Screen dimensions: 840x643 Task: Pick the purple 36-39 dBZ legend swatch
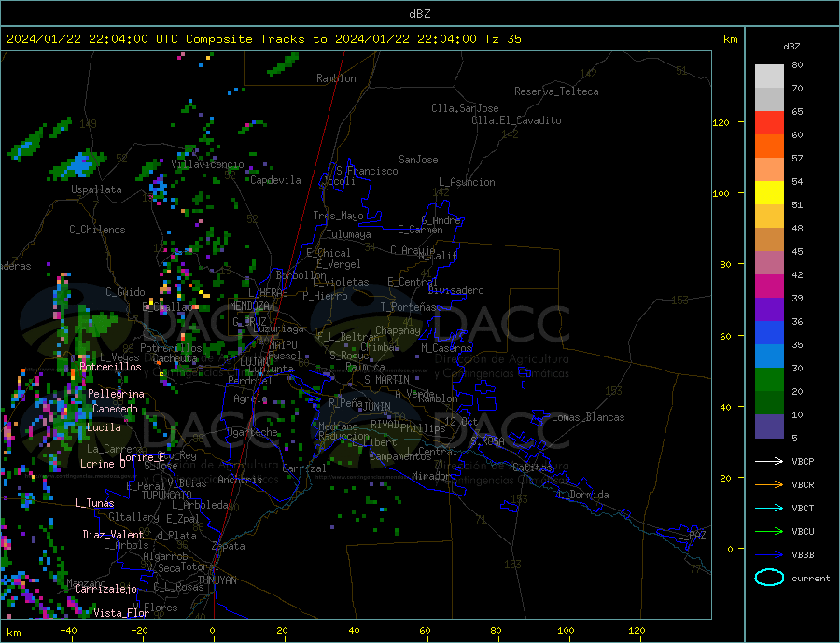pyautogui.click(x=769, y=310)
